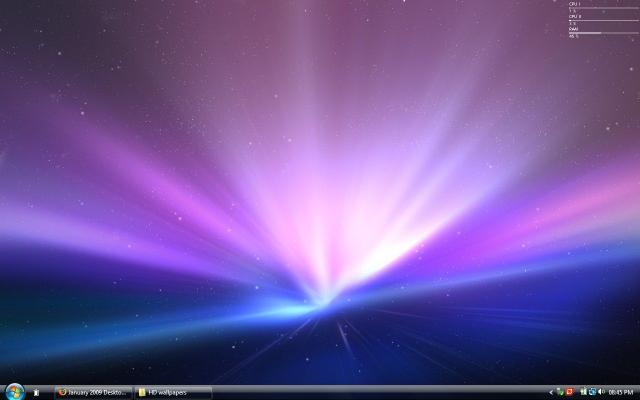The image size is (640, 400).
Task: Click the CPU I usage bar
Action: coord(604,8)
